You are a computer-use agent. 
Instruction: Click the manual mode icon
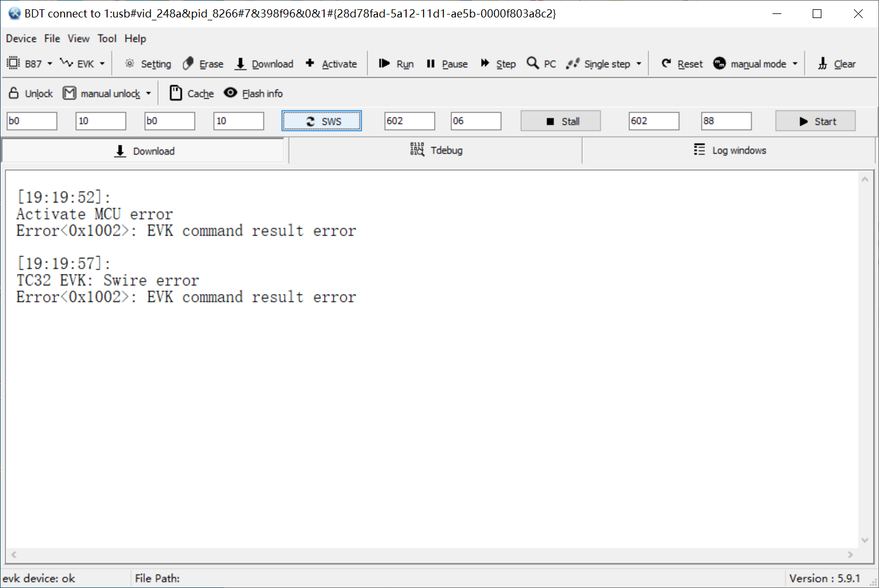720,63
